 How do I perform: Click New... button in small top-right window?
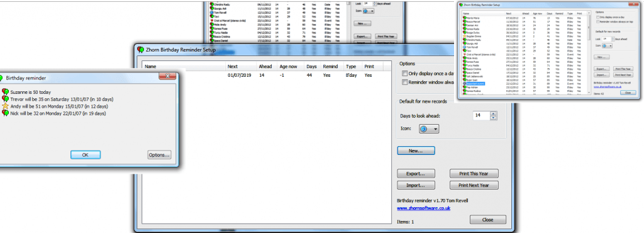[602, 57]
